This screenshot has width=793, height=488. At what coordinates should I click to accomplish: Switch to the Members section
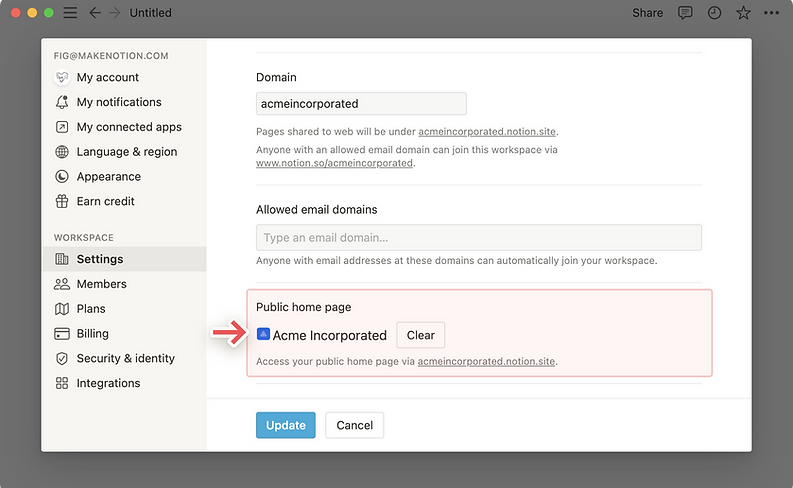coord(101,284)
